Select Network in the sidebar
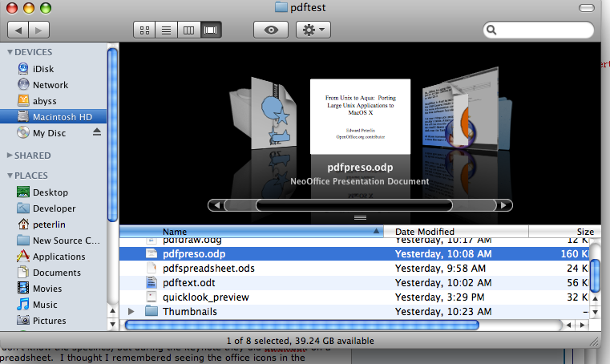The height and width of the screenshot is (364, 610). pos(53,85)
